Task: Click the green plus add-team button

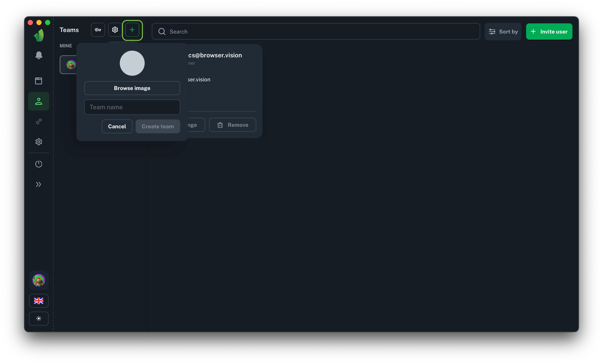Action: [132, 30]
